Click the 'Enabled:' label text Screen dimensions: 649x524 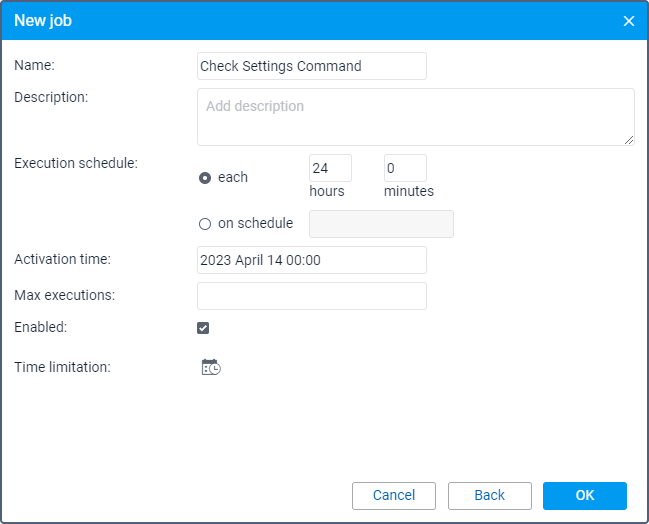(40, 327)
